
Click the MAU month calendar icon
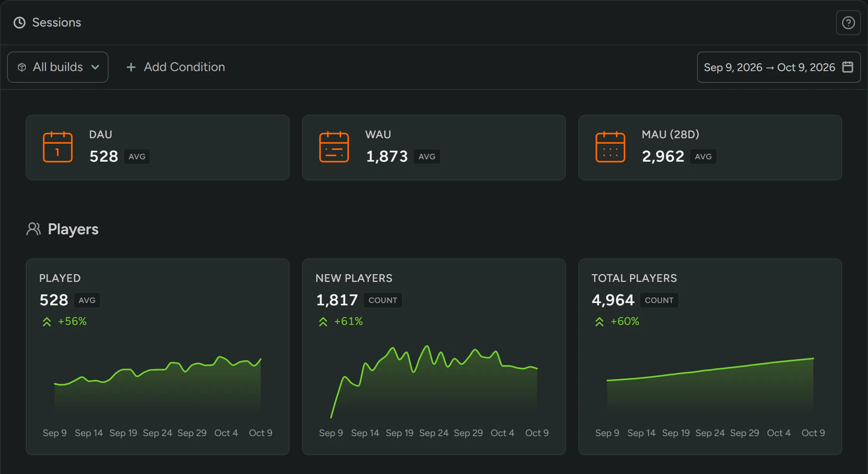click(x=610, y=147)
